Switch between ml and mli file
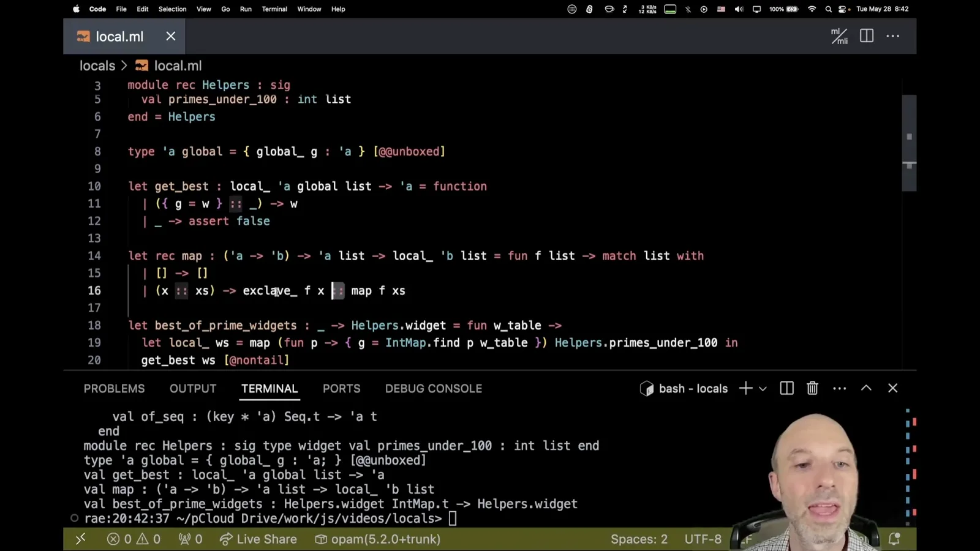 (x=839, y=36)
